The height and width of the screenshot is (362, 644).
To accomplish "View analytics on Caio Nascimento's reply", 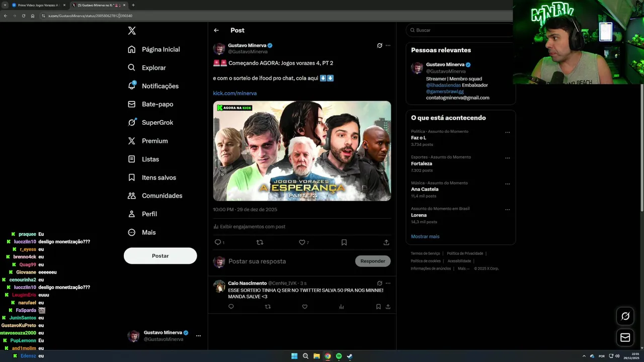I will [x=342, y=307].
